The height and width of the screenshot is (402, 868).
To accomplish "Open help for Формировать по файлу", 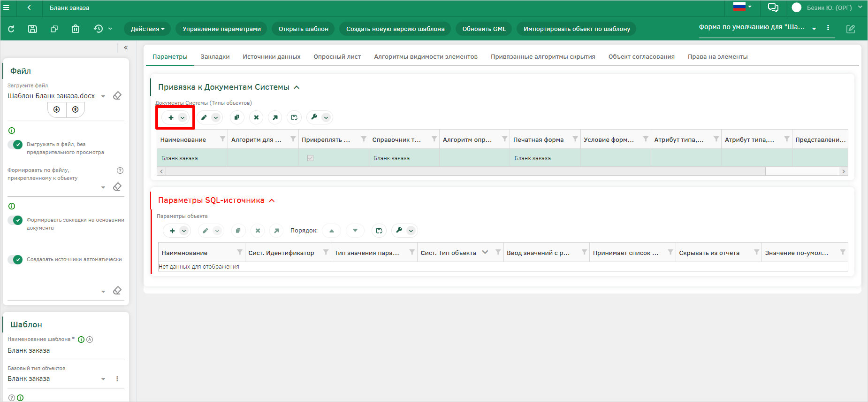I will pyautogui.click(x=120, y=170).
